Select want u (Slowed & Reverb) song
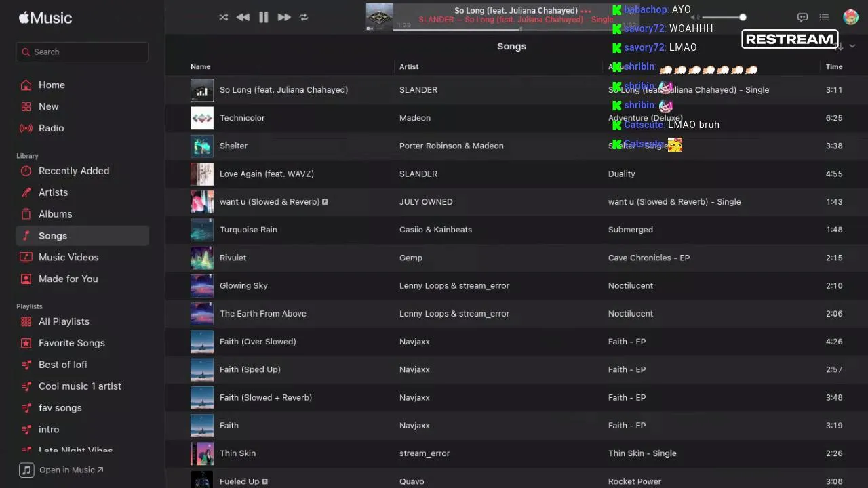868x488 pixels. pos(517,201)
